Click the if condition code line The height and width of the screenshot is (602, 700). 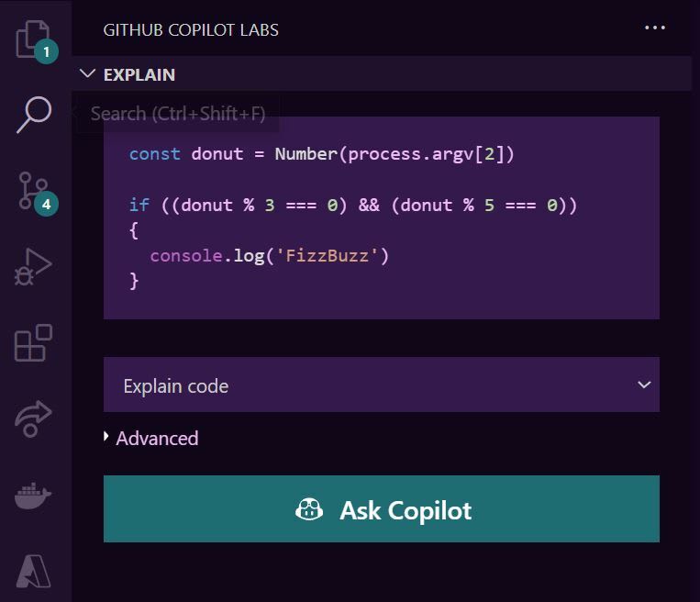[353, 205]
